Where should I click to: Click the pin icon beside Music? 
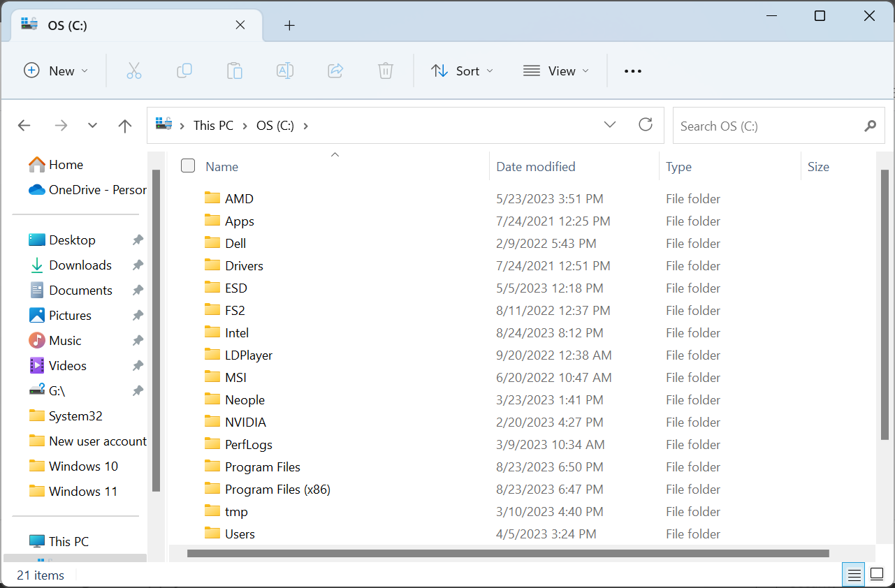point(138,340)
